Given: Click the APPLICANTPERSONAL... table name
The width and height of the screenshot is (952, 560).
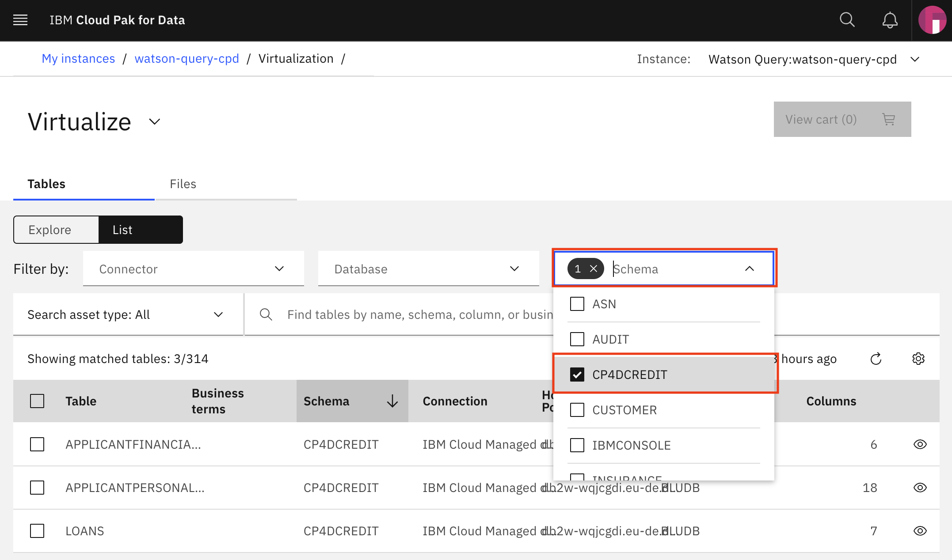Looking at the screenshot, I should point(135,488).
